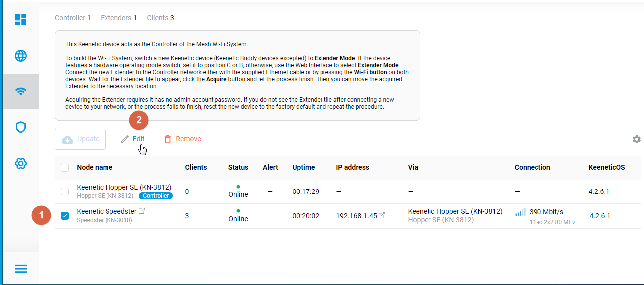
Task: Sort by Node name column header
Action: [x=95, y=167]
